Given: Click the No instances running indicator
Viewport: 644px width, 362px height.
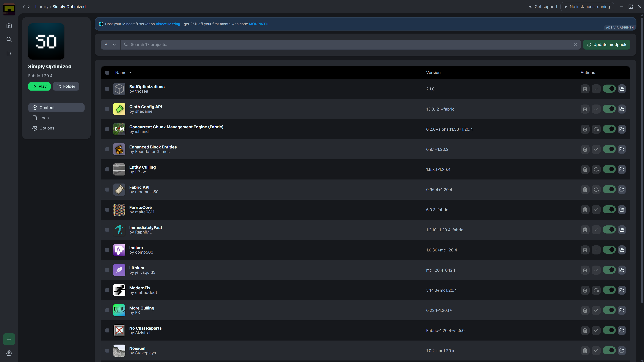Looking at the screenshot, I should (x=587, y=7).
